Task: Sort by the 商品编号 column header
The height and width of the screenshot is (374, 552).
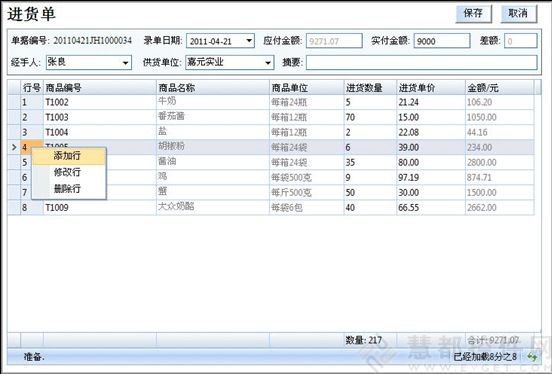Action: (100, 88)
